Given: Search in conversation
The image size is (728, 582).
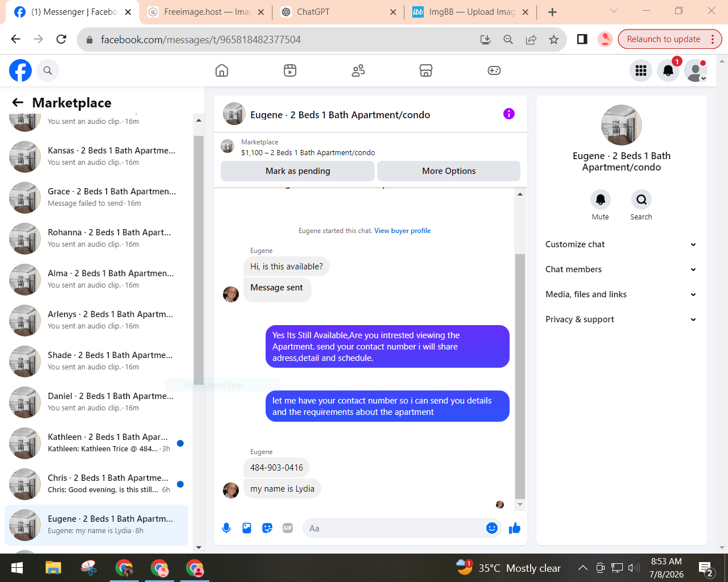Looking at the screenshot, I should 642,199.
